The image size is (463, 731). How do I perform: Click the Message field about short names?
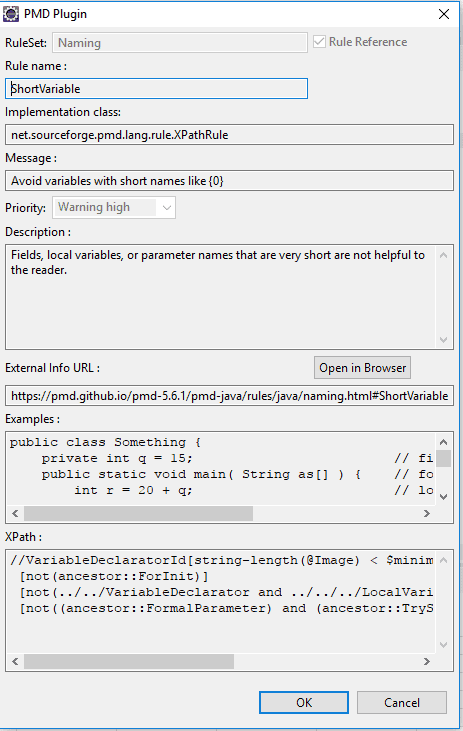229,180
